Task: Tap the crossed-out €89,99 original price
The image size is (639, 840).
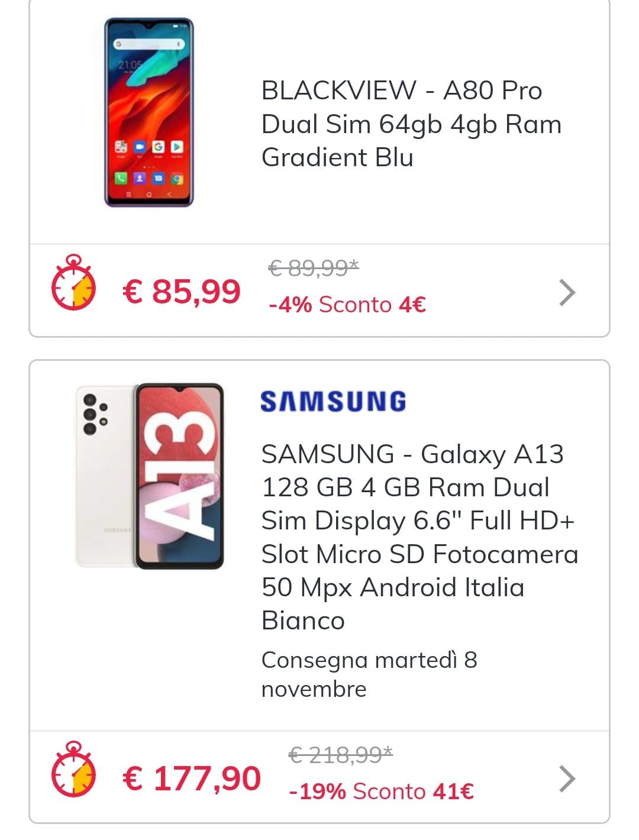Action: 314,268
